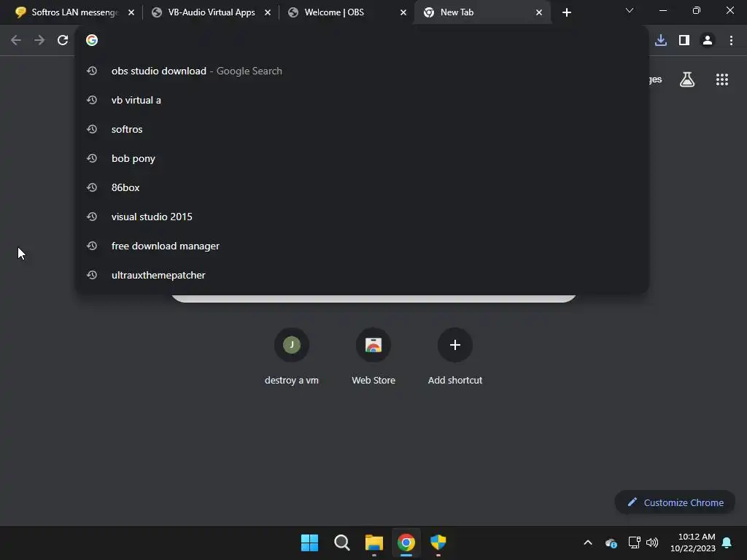
Task: Reload the current page
Action: click(63, 40)
